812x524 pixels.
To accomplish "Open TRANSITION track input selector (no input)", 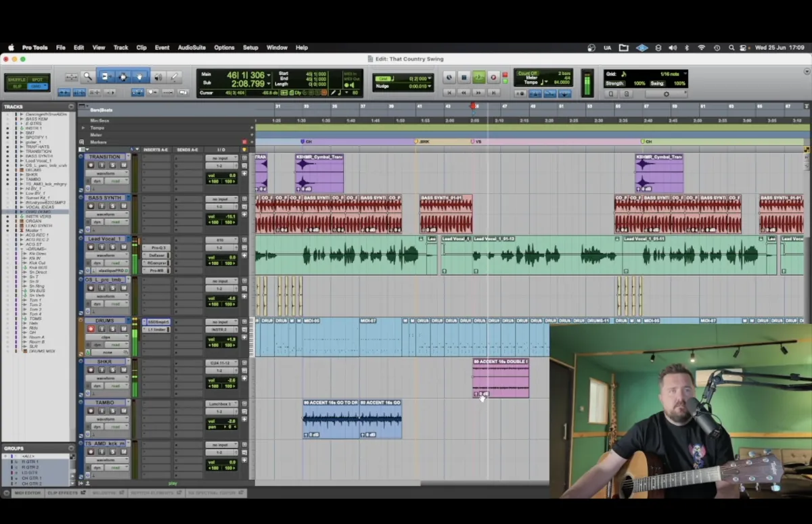I will [x=221, y=158].
